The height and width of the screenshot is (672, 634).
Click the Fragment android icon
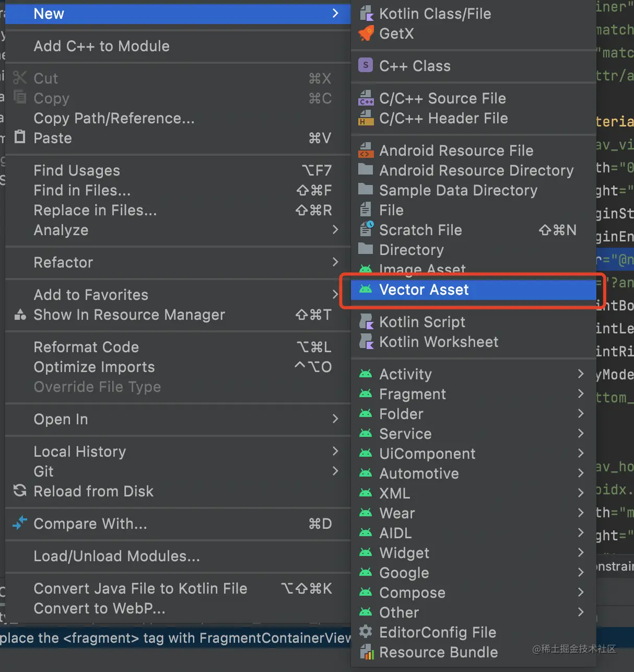click(366, 393)
